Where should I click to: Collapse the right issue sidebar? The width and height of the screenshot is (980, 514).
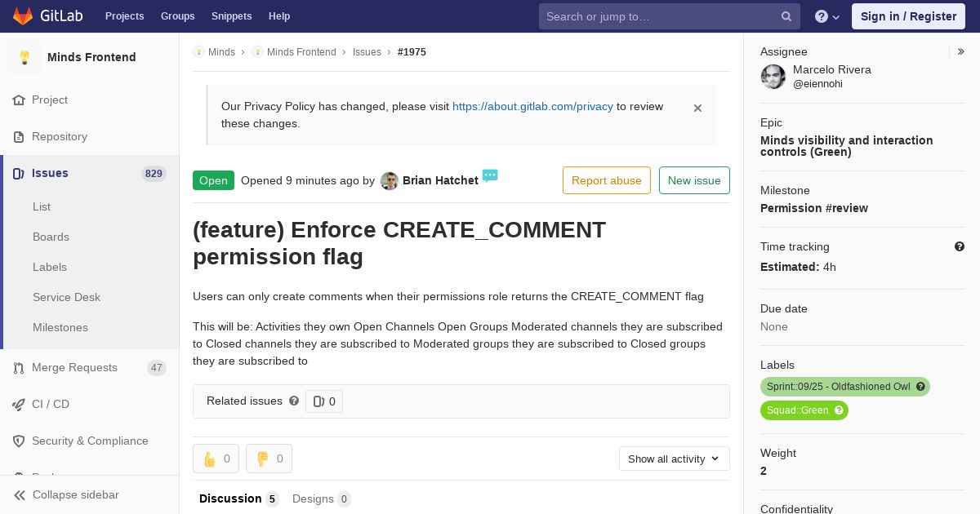961,51
